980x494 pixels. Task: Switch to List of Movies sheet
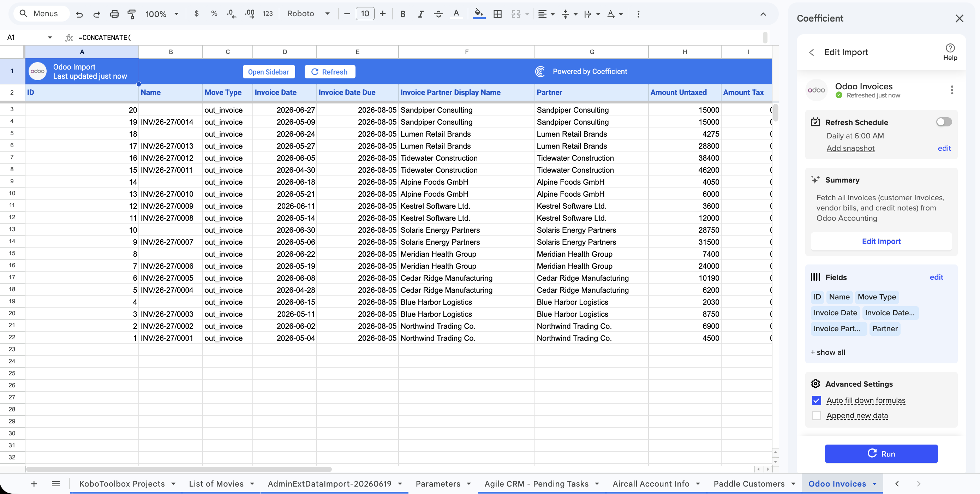[x=216, y=484]
